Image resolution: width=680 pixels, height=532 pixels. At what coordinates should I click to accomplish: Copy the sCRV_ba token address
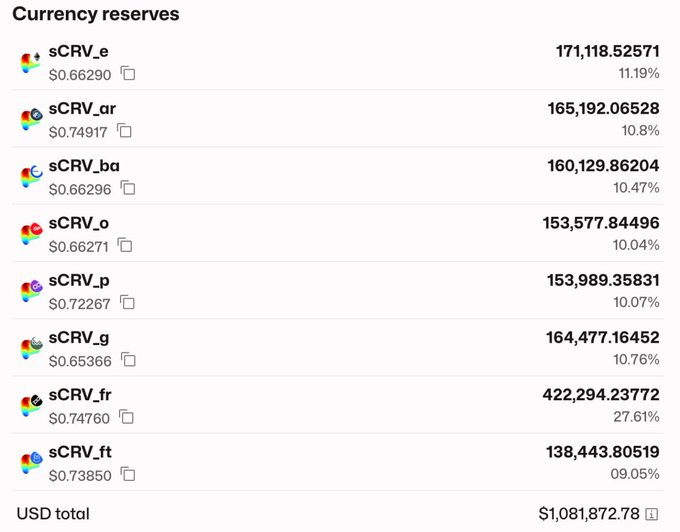(x=128, y=188)
